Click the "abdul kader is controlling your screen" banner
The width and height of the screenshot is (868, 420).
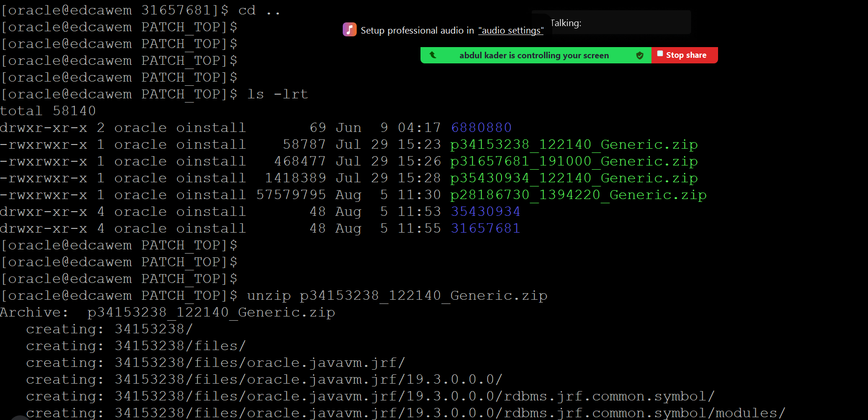(534, 55)
